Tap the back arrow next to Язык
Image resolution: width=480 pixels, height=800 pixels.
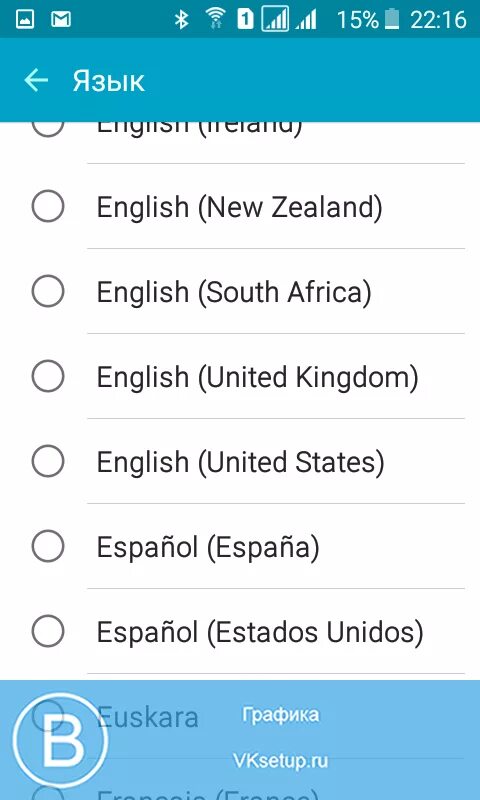(x=36, y=80)
